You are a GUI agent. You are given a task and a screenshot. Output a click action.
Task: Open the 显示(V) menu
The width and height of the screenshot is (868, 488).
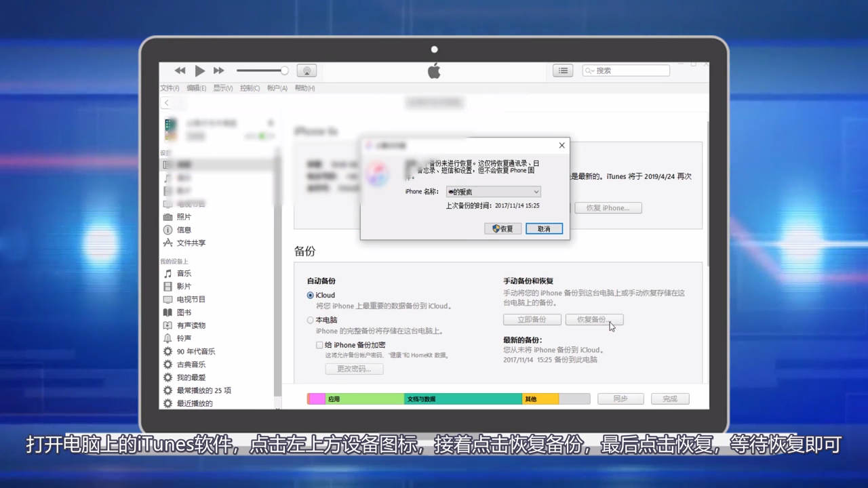pos(222,88)
